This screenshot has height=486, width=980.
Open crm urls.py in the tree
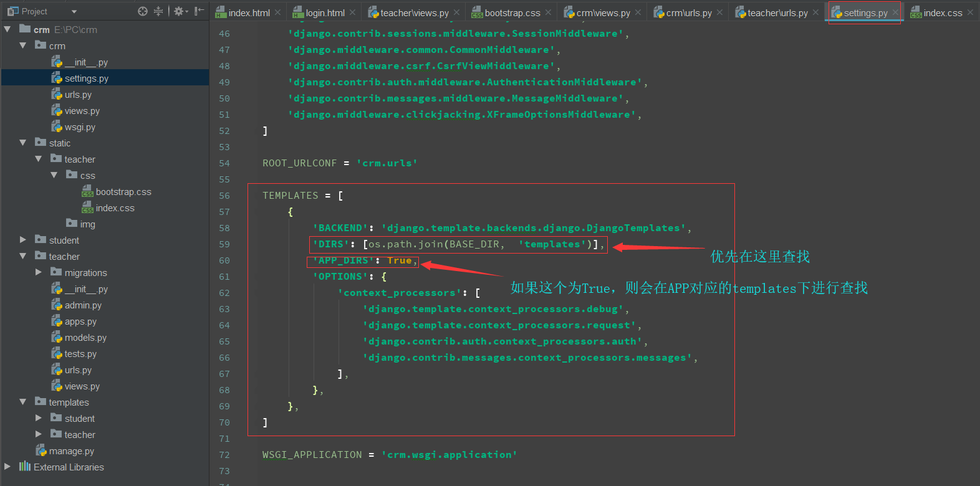click(x=78, y=95)
